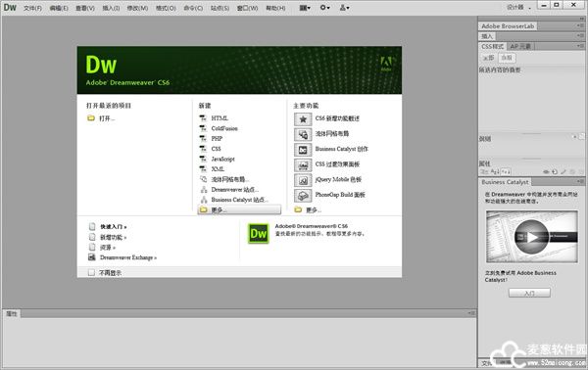The height and width of the screenshot is (370, 588).
Task: Open the 修改(M) menu
Action: [x=137, y=8]
